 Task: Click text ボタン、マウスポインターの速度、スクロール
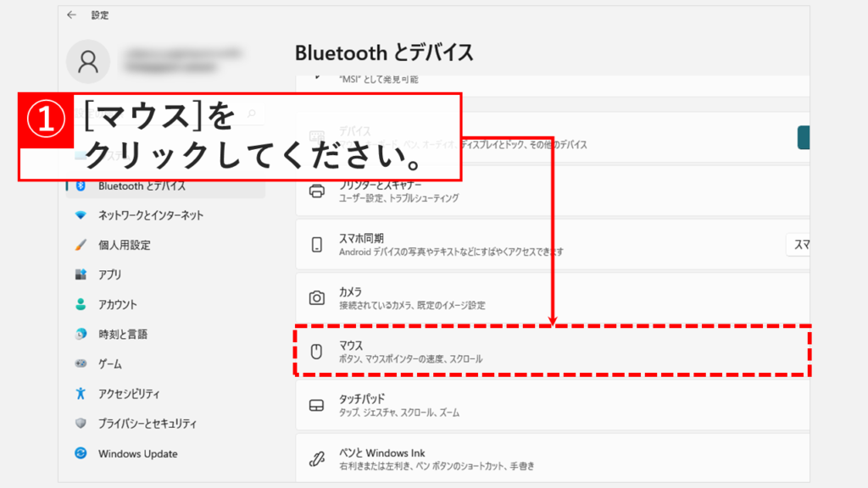point(411,359)
